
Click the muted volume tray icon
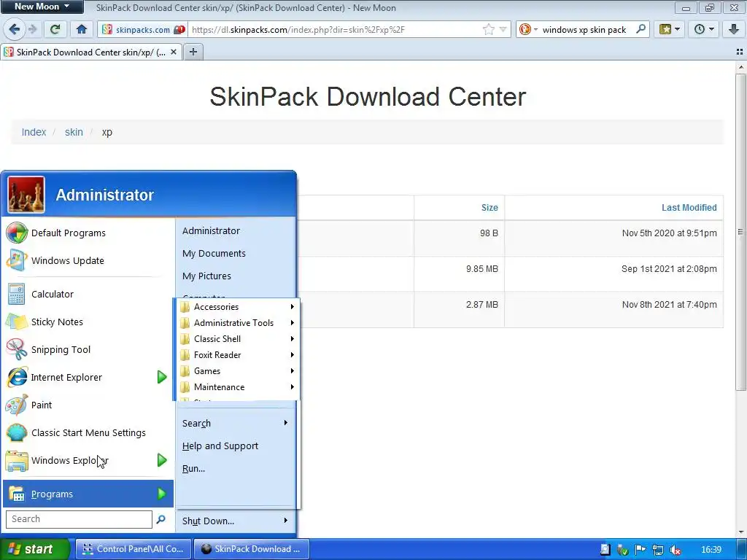pyautogui.click(x=675, y=550)
